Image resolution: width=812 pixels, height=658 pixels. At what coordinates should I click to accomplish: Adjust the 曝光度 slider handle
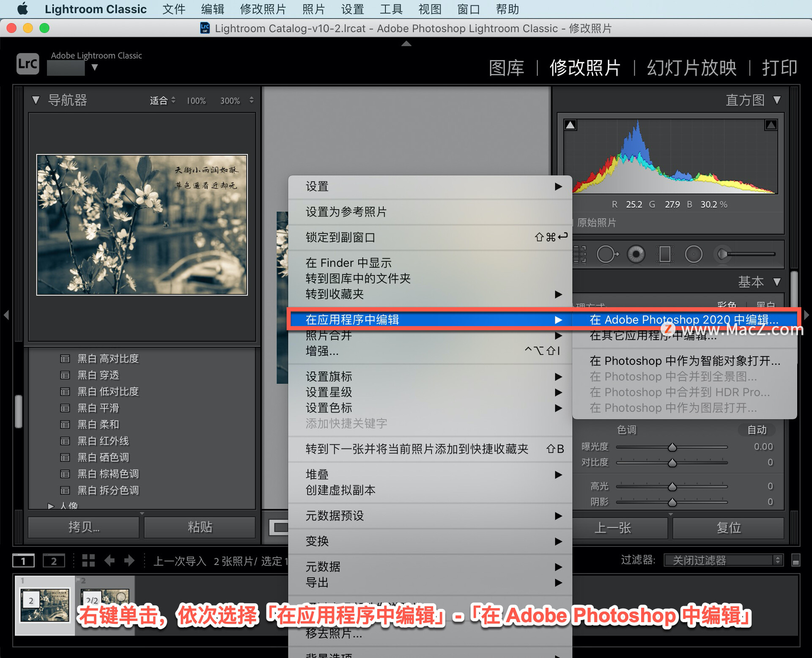(672, 447)
